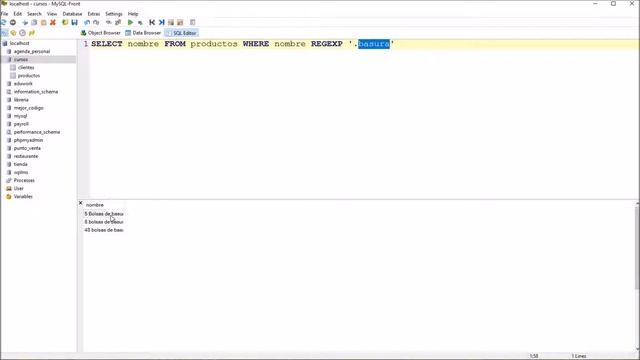Click the Refresh icon in the toolbar
Viewport: 640px width, 360px height.
[4, 22]
